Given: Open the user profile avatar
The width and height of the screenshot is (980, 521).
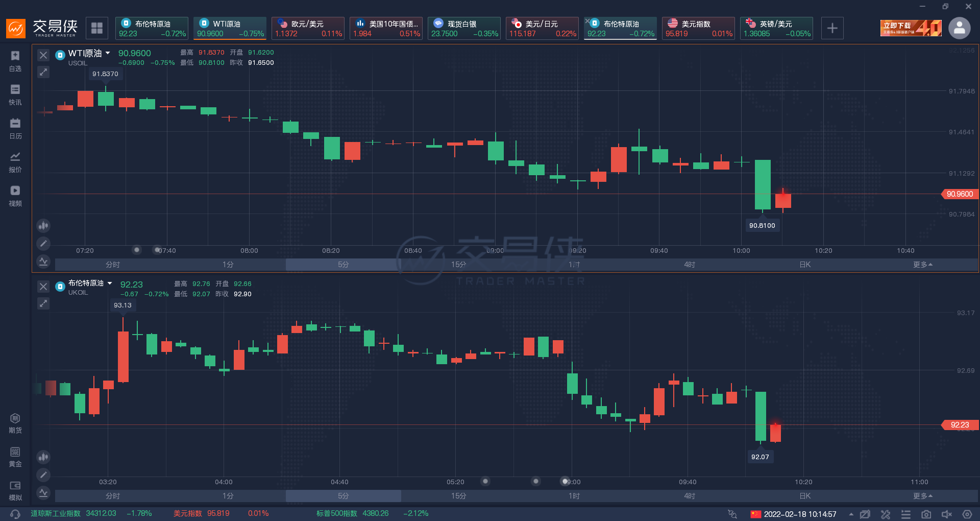Looking at the screenshot, I should [960, 28].
